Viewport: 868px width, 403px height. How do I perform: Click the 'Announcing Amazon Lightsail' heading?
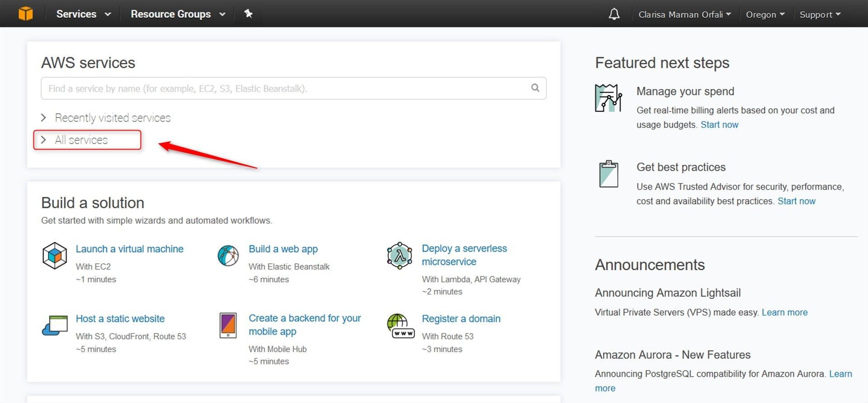point(668,293)
